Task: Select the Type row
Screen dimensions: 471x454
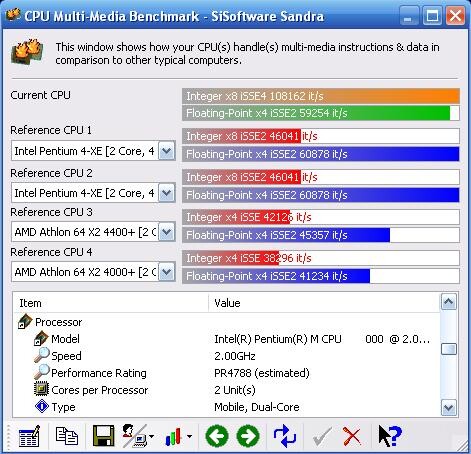Action: [x=227, y=407]
